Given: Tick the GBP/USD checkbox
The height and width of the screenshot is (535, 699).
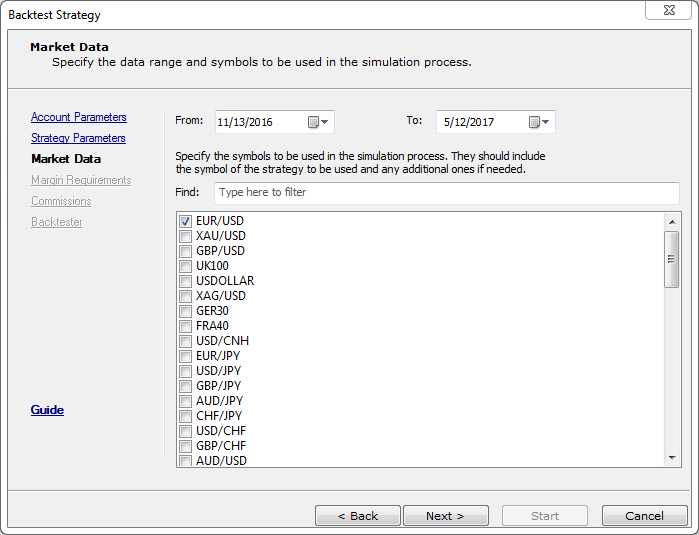Looking at the screenshot, I should [x=185, y=251].
